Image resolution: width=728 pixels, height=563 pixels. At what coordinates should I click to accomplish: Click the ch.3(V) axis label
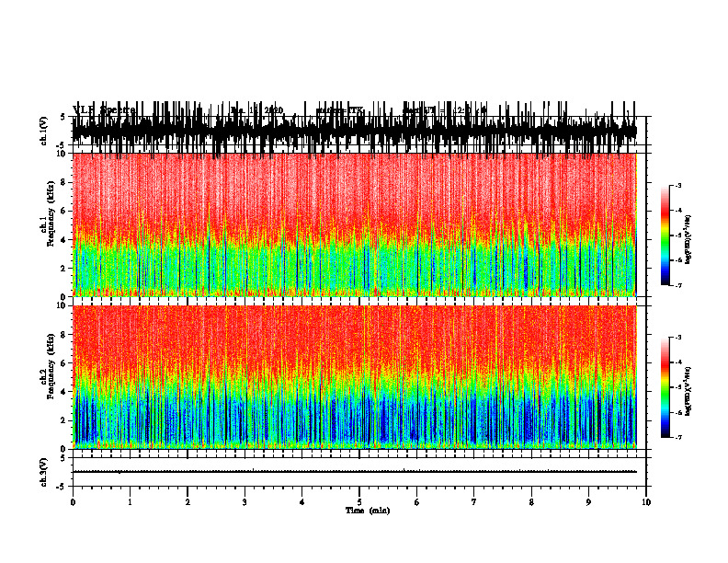pos(44,473)
